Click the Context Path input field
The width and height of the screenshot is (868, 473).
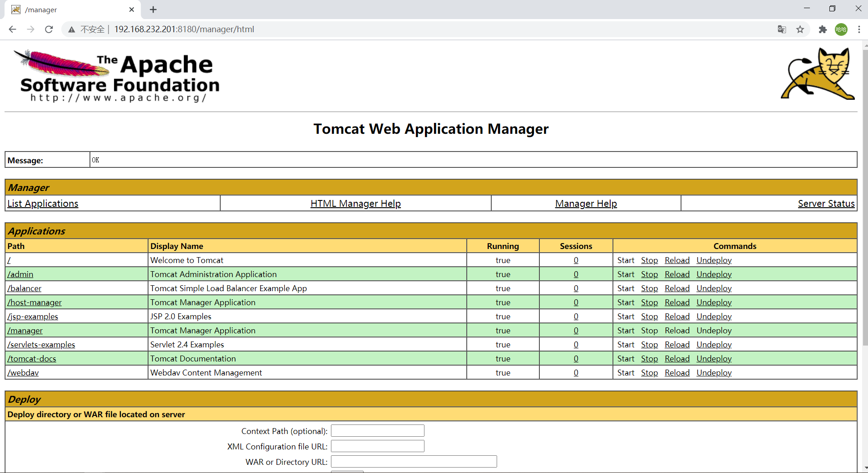click(x=377, y=431)
